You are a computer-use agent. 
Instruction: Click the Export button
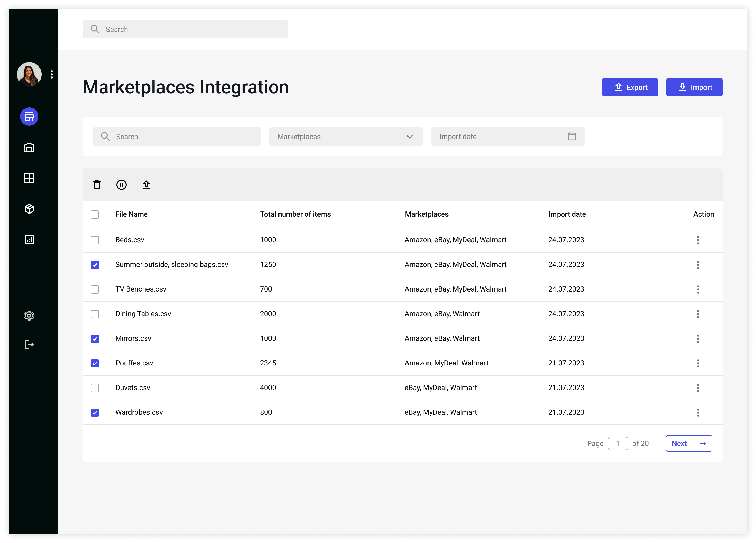tap(630, 87)
